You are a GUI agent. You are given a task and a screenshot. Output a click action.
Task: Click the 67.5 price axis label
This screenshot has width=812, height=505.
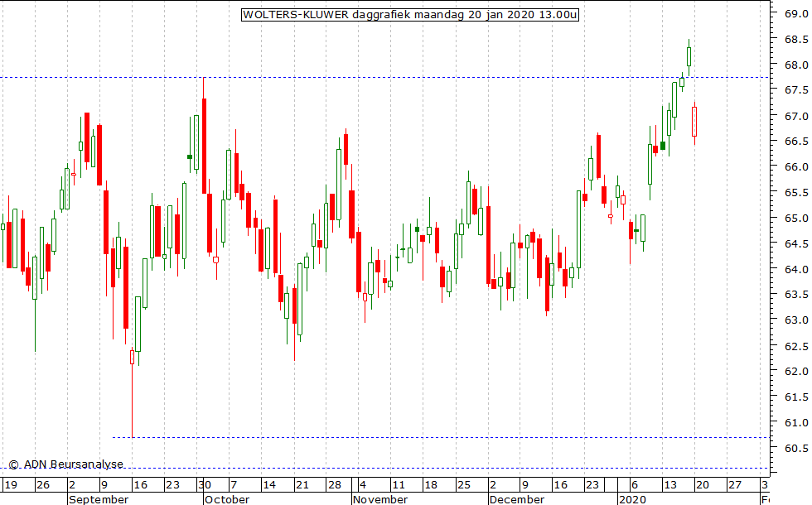[x=796, y=90]
